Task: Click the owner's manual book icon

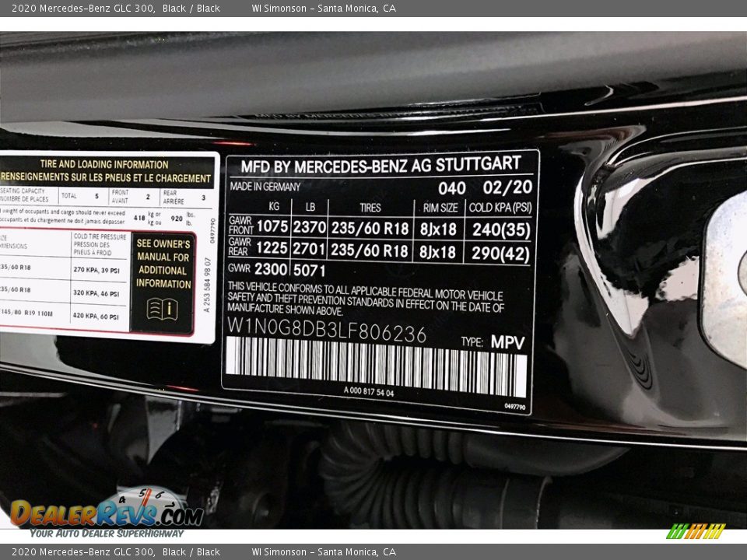Action: (x=163, y=309)
